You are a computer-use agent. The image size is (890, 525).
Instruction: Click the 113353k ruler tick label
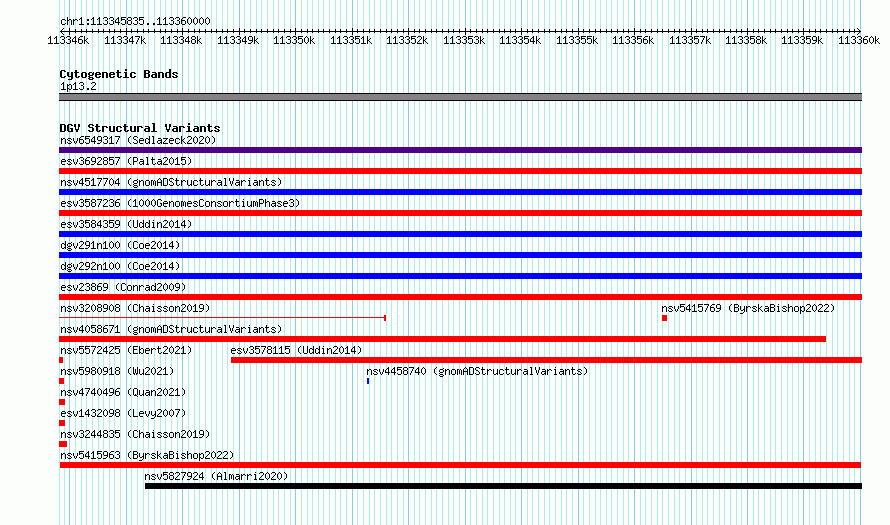[x=464, y=40]
